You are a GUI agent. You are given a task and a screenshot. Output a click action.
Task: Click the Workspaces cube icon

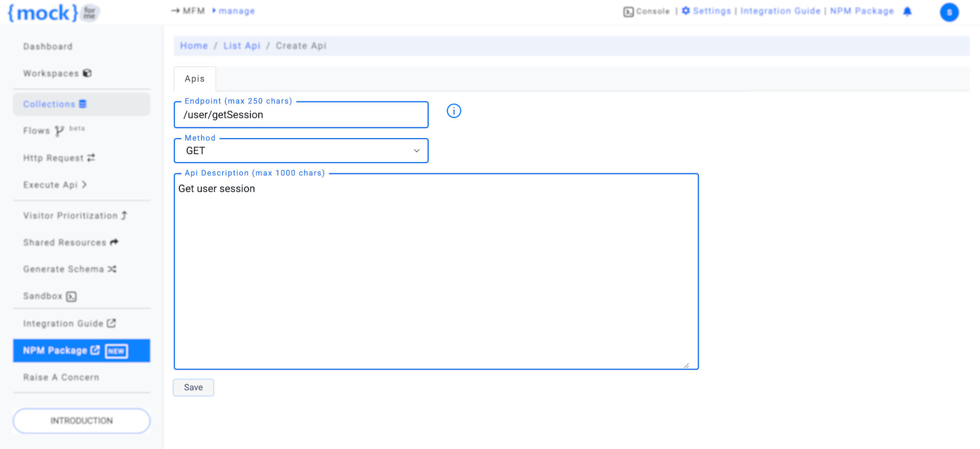pyautogui.click(x=87, y=73)
